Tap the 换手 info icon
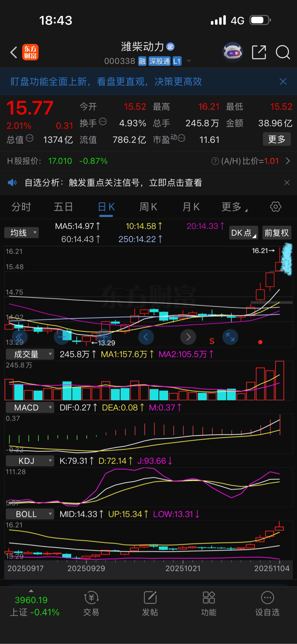This screenshot has height=644, width=297. (103, 122)
